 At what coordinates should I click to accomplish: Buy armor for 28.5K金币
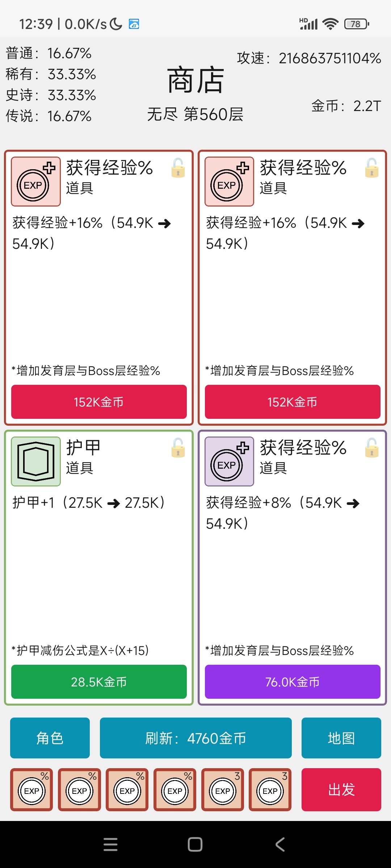(x=99, y=682)
